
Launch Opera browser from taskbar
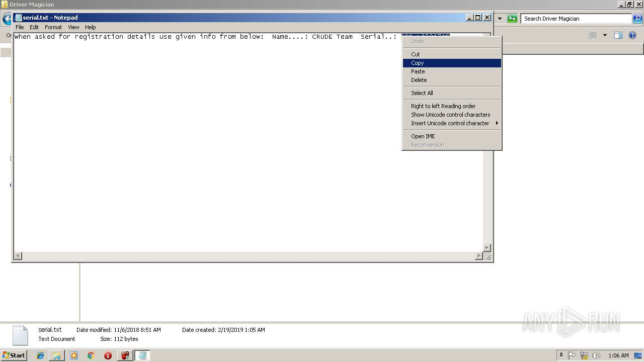pos(108,355)
